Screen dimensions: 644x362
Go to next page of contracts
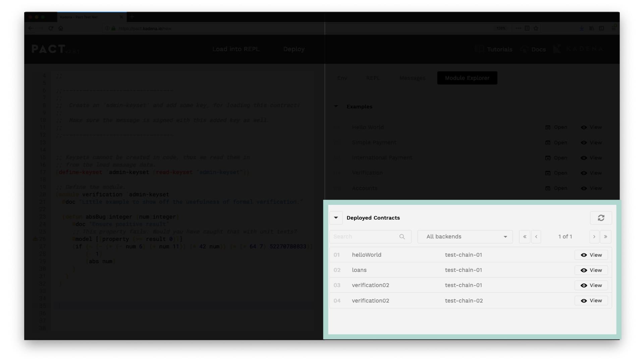(594, 237)
